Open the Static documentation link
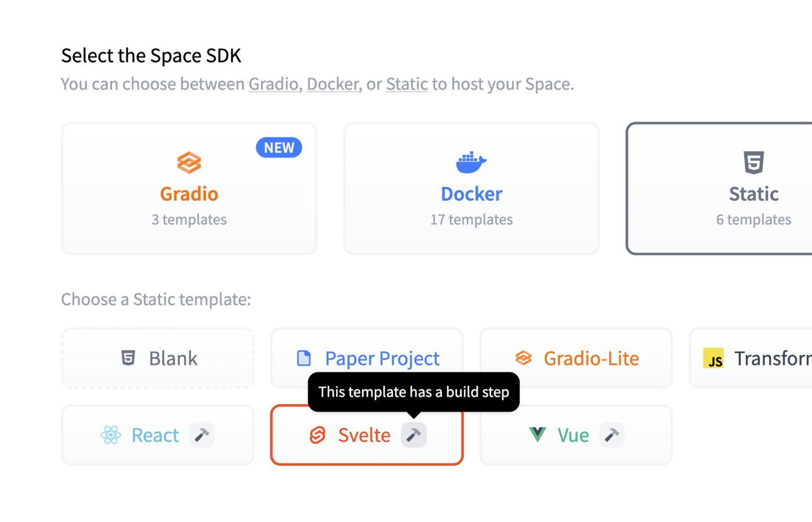812x522 pixels. point(407,84)
